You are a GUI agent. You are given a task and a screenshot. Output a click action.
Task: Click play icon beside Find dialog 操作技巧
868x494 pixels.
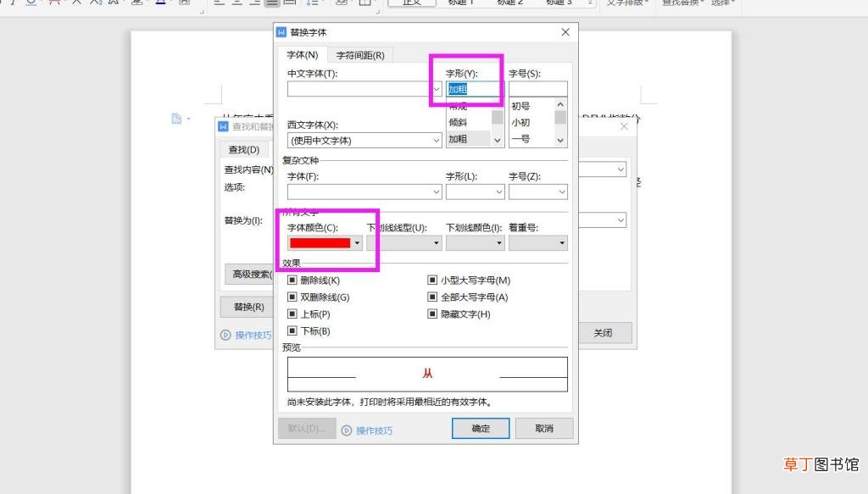pos(225,335)
